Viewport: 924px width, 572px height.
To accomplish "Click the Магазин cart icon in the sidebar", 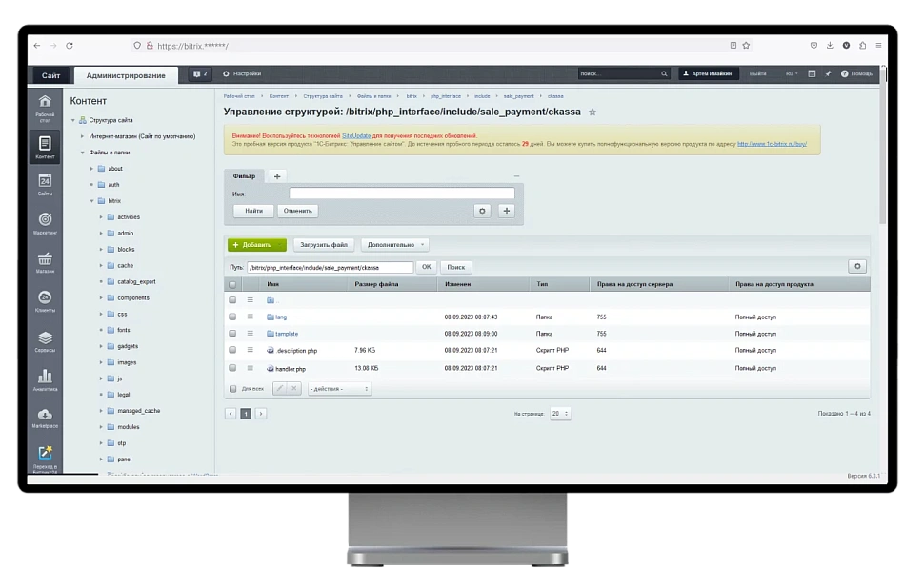I will pos(45,260).
